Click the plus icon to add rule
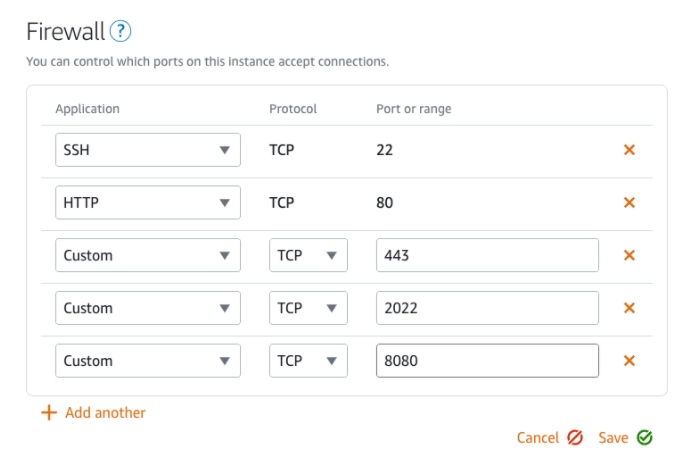The width and height of the screenshot is (687, 454). (x=48, y=412)
